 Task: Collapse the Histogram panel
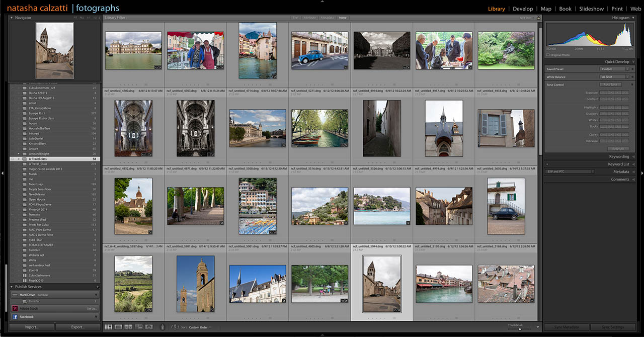click(633, 18)
